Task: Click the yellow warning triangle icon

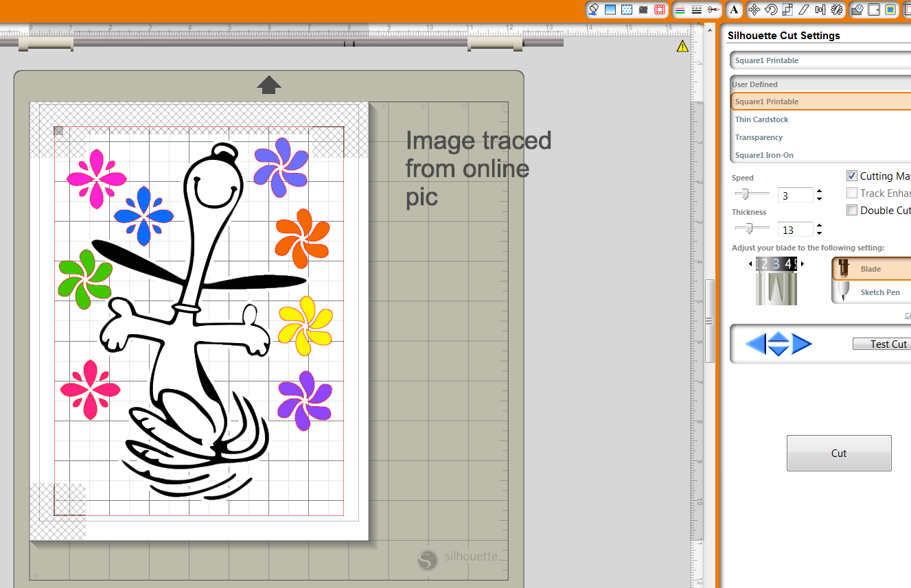Action: point(682,46)
